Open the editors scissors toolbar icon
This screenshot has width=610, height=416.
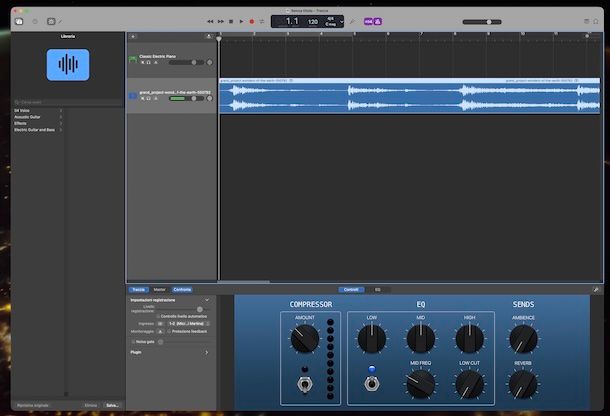60,21
